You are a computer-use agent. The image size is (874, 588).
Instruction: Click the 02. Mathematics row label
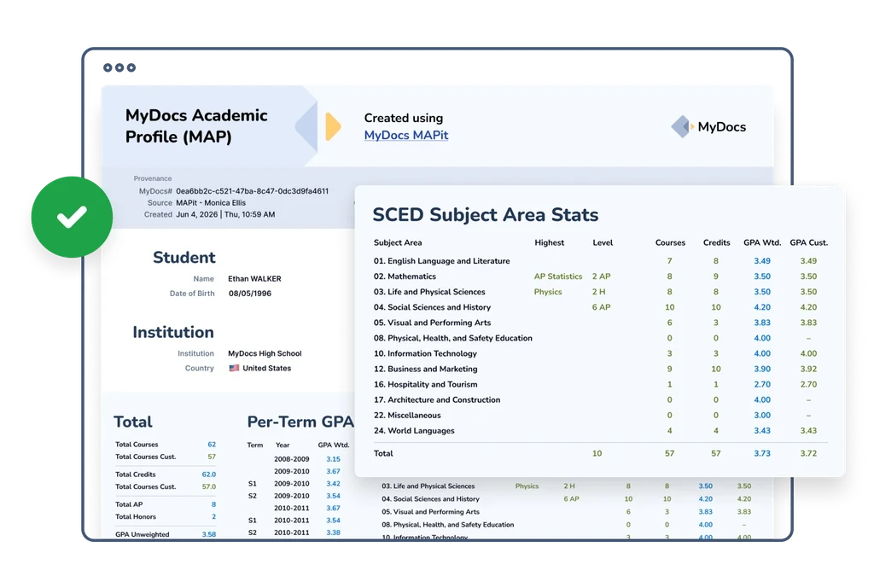click(405, 277)
